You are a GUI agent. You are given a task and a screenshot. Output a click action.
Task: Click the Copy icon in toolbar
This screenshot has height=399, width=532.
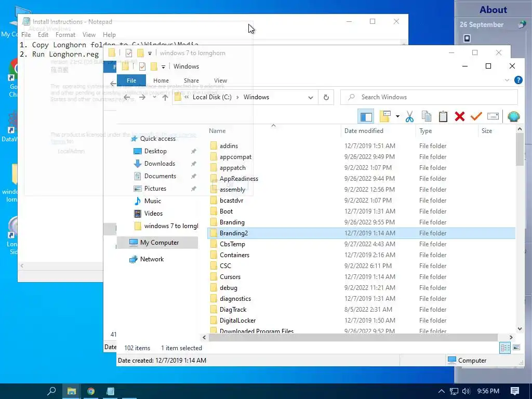(426, 116)
